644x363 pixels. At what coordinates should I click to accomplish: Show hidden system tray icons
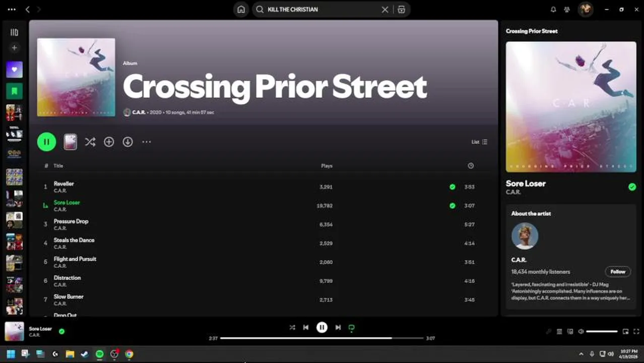coord(581,354)
